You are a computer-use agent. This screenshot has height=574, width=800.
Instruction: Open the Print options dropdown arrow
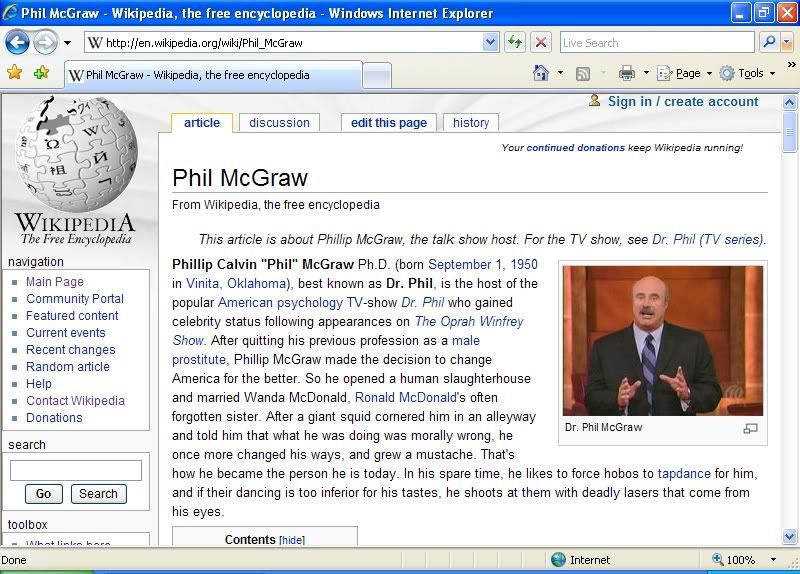coord(646,73)
